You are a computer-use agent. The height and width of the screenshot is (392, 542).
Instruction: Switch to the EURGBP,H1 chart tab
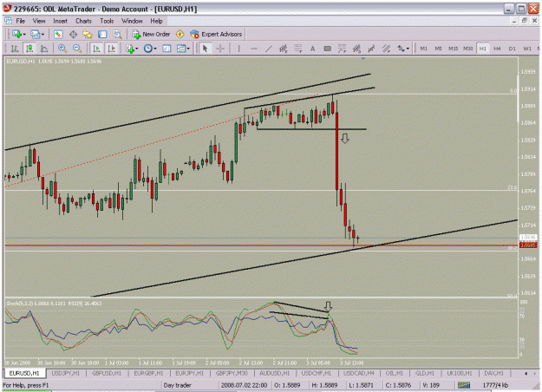(x=148, y=373)
